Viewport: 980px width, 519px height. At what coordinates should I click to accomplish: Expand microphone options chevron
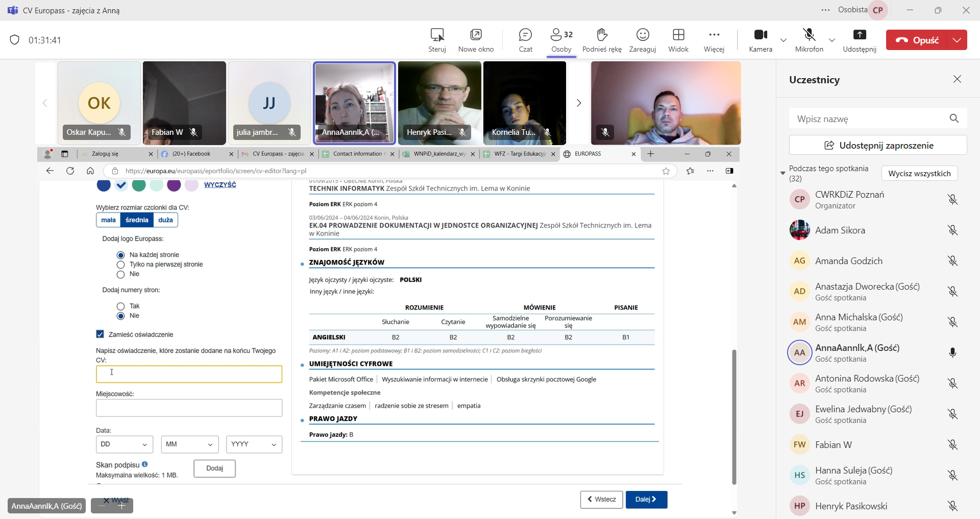pos(832,40)
